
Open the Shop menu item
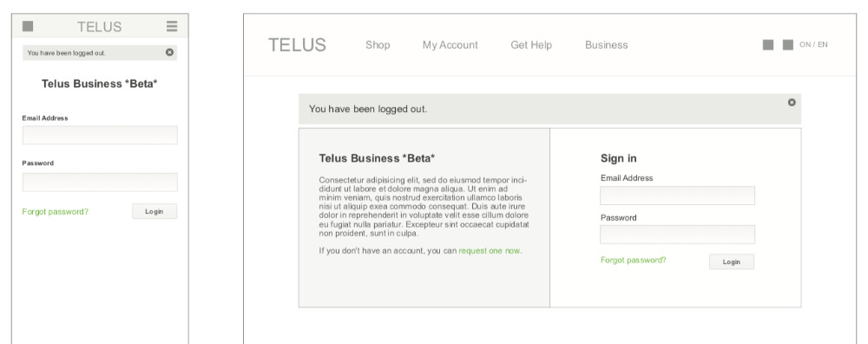click(378, 45)
